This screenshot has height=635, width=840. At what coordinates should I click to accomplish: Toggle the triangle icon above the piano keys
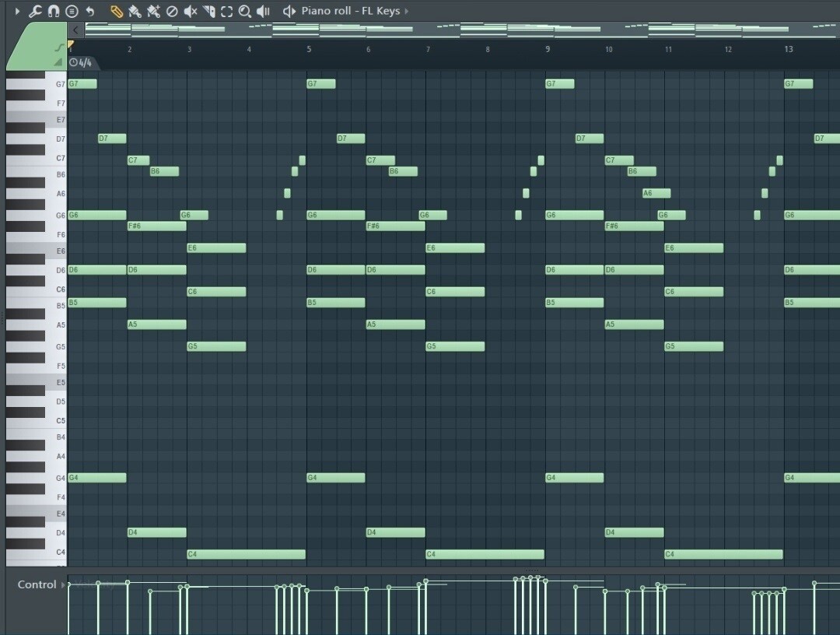pos(58,62)
